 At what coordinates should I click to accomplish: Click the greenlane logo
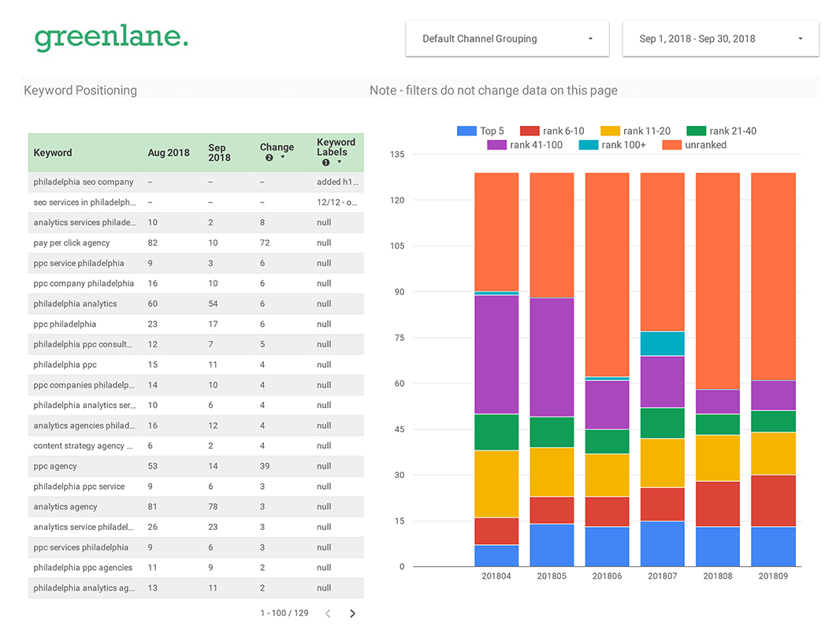tap(111, 38)
